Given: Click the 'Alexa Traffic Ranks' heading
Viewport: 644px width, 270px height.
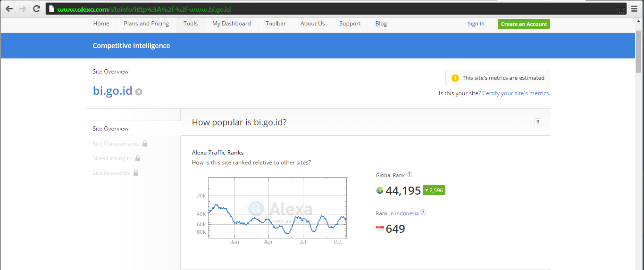Looking at the screenshot, I should pyautogui.click(x=217, y=153).
